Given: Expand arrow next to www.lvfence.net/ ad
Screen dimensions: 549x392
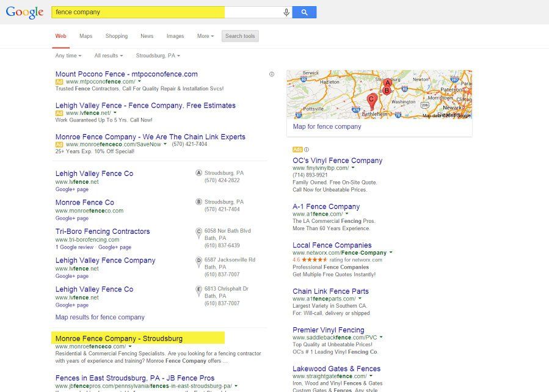Looking at the screenshot, I should (115, 113).
